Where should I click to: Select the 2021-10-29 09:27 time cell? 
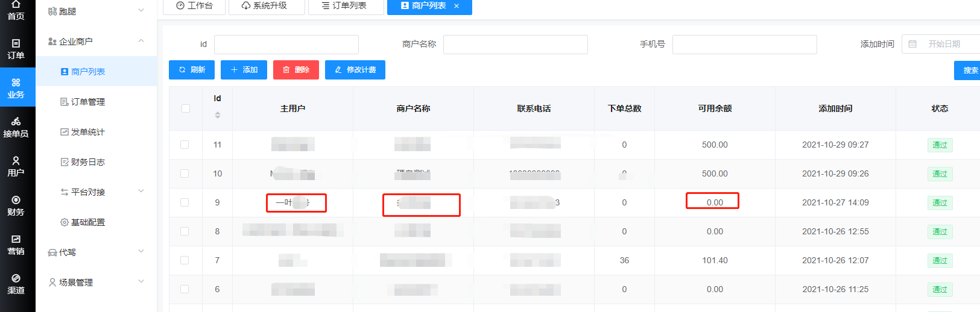point(835,145)
